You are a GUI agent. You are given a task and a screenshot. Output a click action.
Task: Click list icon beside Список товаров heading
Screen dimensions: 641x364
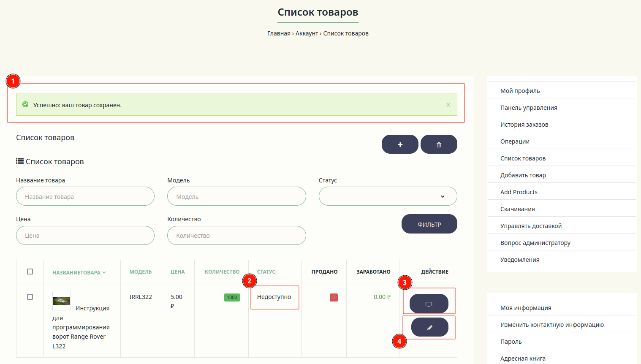(20, 161)
